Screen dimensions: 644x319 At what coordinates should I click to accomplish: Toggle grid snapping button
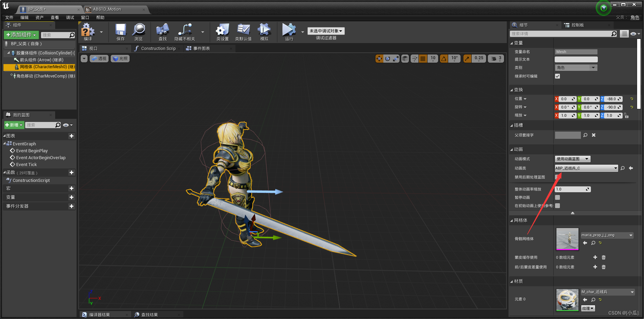tap(423, 59)
